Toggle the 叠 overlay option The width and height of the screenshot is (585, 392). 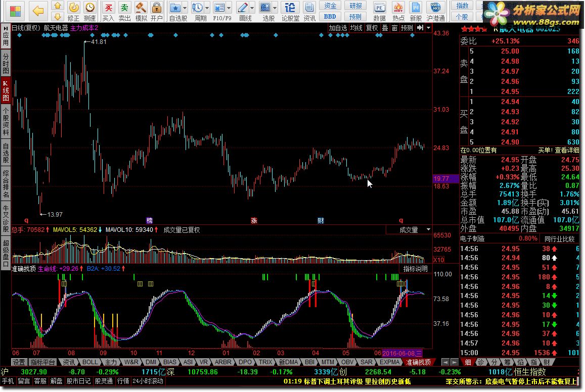click(x=385, y=28)
